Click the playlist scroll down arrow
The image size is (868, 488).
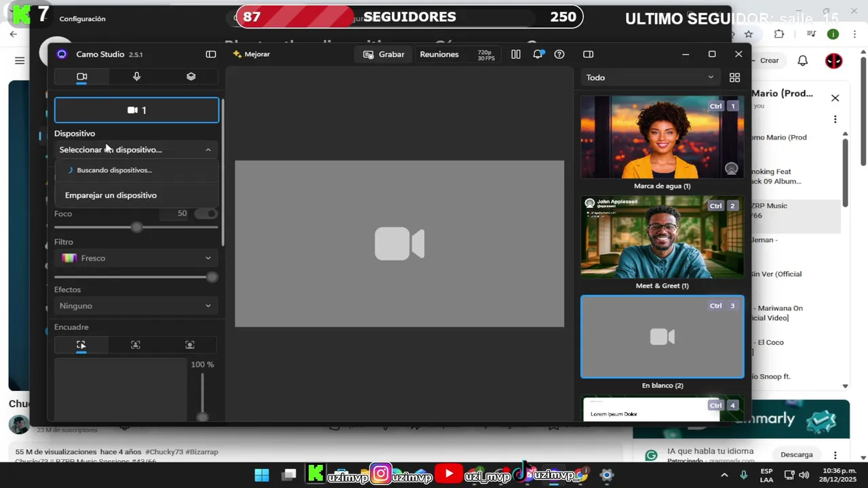[x=845, y=386]
